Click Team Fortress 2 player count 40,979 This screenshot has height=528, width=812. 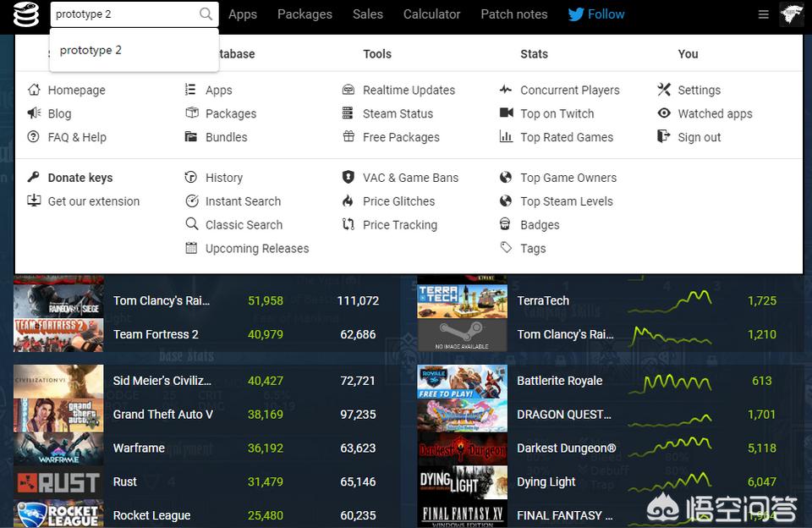click(x=266, y=335)
